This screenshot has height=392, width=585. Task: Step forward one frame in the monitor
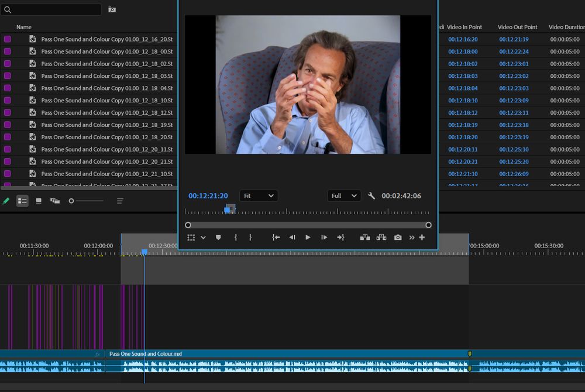click(324, 238)
